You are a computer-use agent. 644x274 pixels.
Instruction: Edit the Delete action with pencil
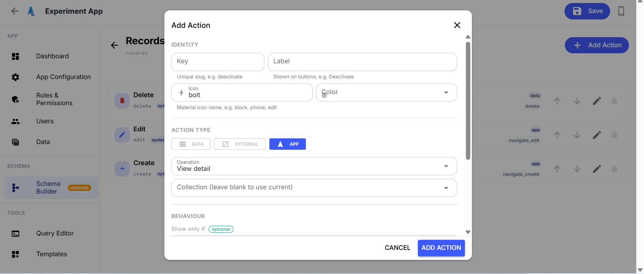(x=597, y=101)
